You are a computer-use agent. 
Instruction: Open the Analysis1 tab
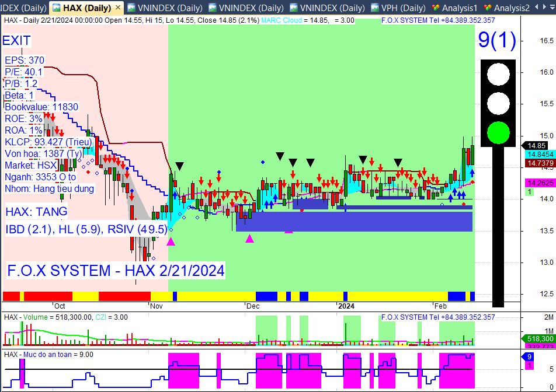454,8
